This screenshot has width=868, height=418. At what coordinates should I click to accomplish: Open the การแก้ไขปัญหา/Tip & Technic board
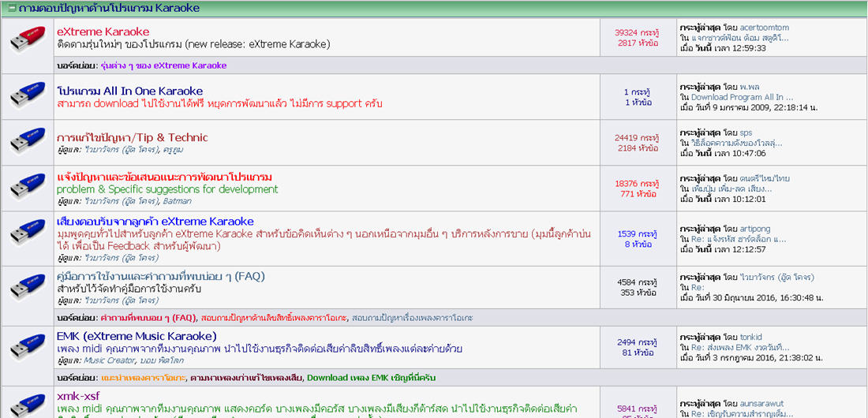point(133,137)
